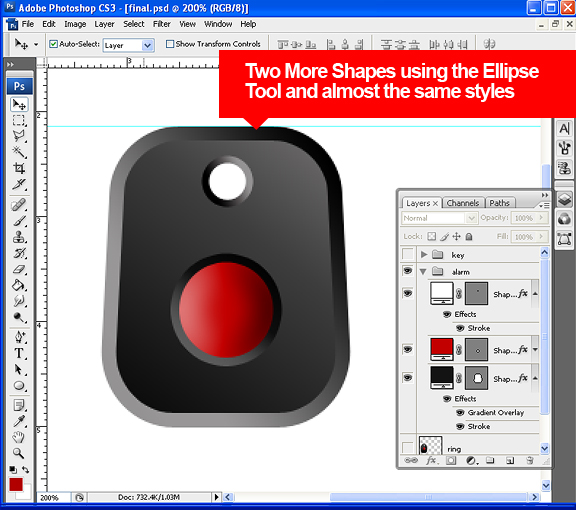Switch to the Channels tab
This screenshot has width=576, height=510.
463,203
